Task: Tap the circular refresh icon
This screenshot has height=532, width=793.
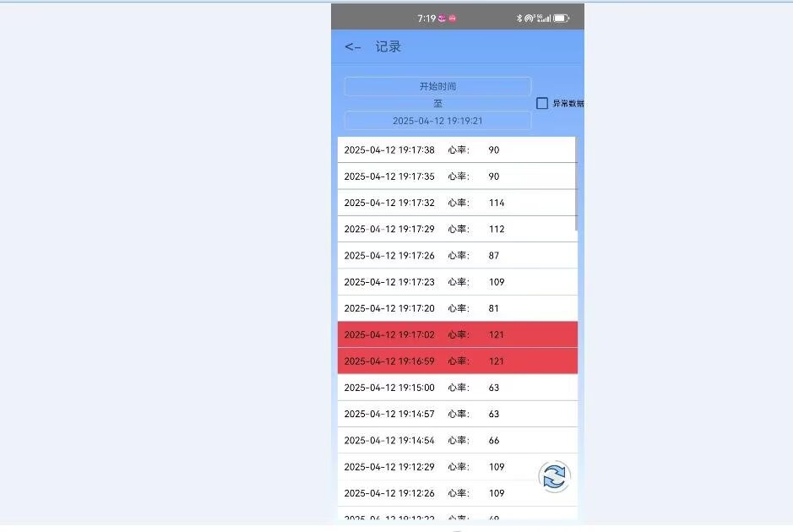Action: point(554,476)
